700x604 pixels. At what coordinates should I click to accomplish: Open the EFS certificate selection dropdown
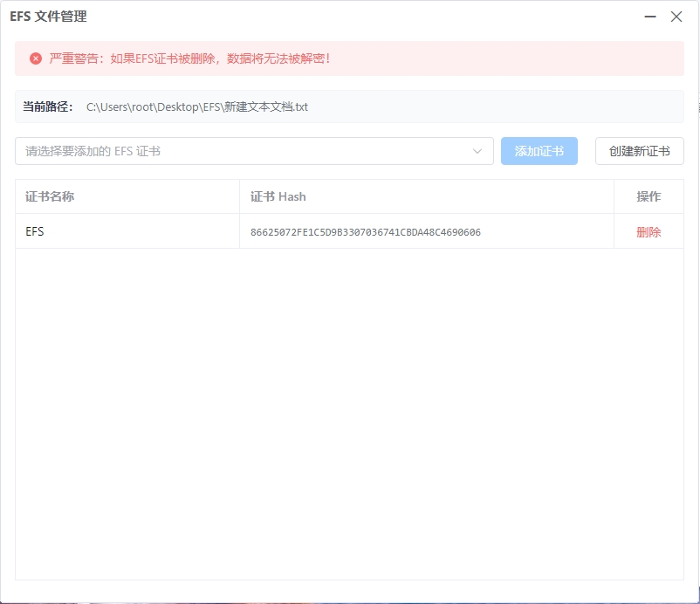pos(254,151)
